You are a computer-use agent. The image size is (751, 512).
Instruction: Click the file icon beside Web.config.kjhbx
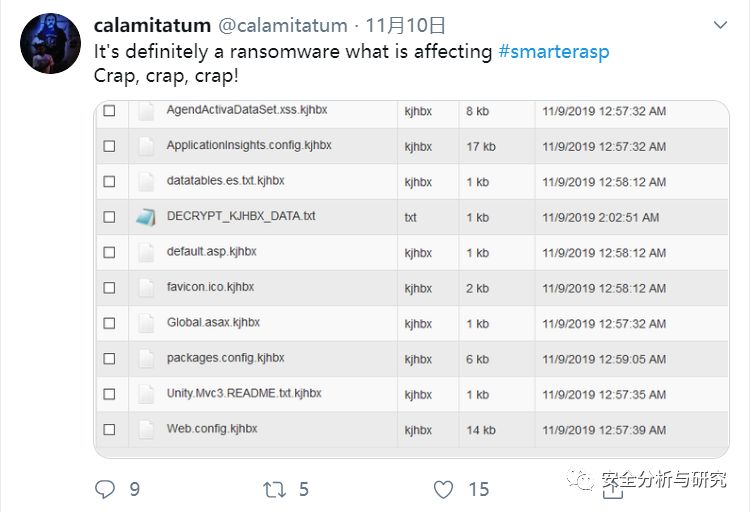coord(146,430)
